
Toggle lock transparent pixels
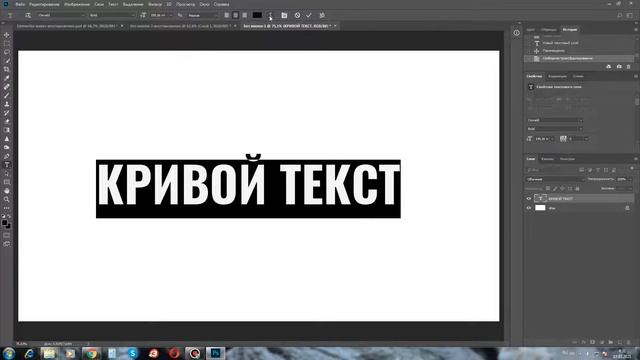click(x=548, y=189)
